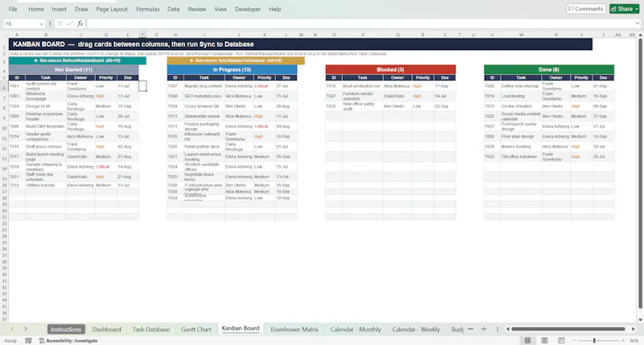Select the Define new sitemap task cell

point(521,86)
